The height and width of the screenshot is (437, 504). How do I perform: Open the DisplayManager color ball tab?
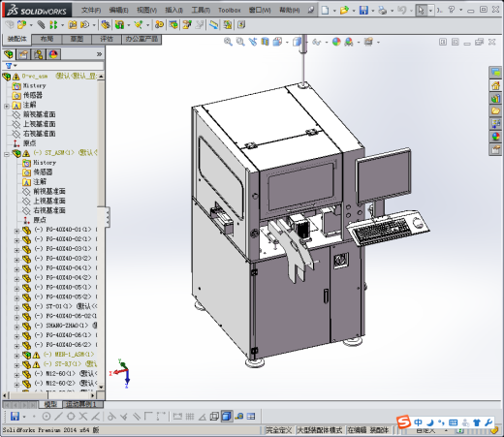coord(53,54)
